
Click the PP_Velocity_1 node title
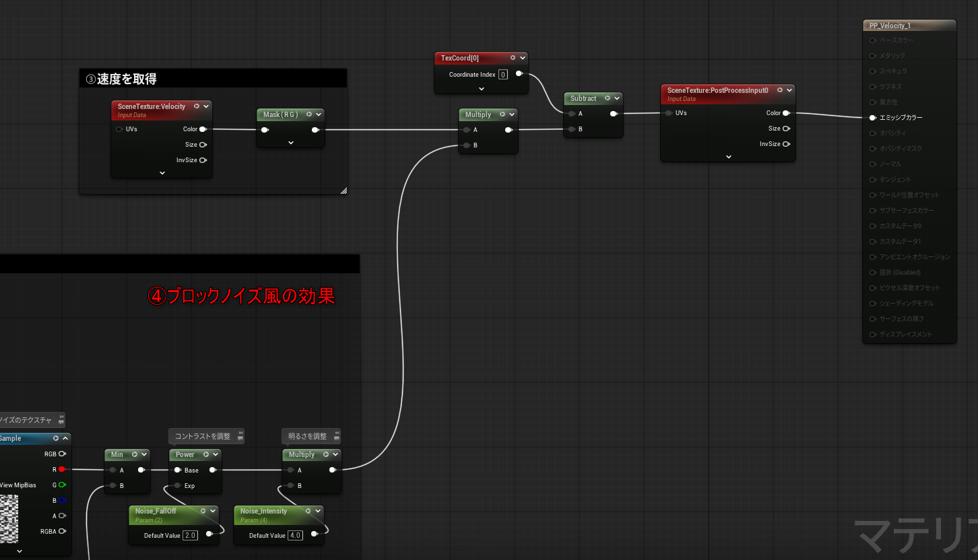point(890,26)
